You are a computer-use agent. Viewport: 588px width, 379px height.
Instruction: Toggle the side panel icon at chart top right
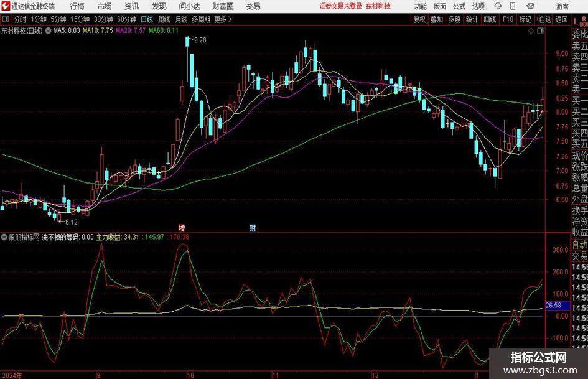(540, 31)
